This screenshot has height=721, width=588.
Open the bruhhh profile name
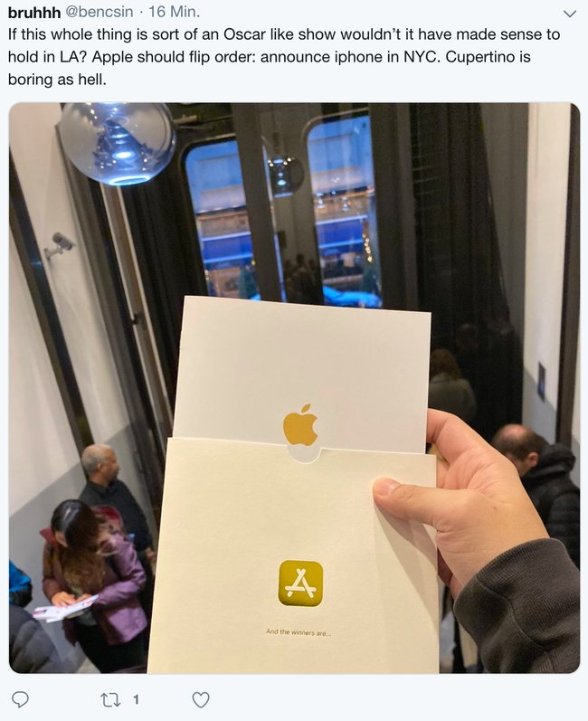click(x=34, y=13)
